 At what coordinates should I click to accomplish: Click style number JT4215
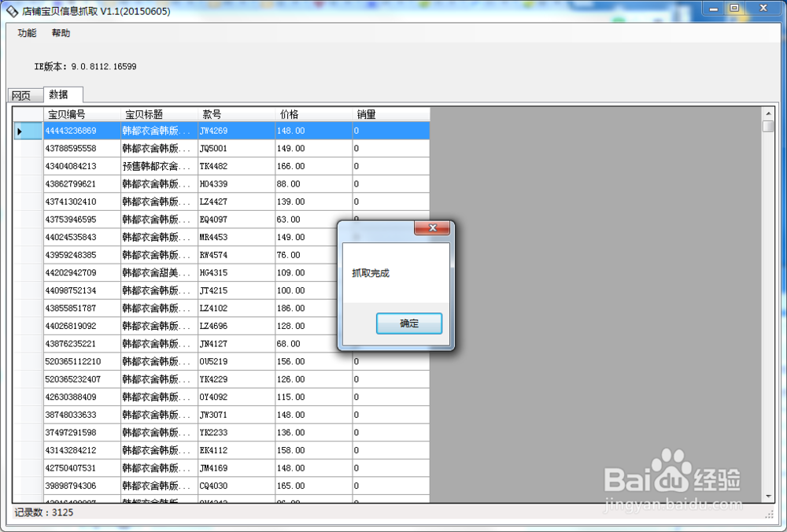(x=236, y=290)
